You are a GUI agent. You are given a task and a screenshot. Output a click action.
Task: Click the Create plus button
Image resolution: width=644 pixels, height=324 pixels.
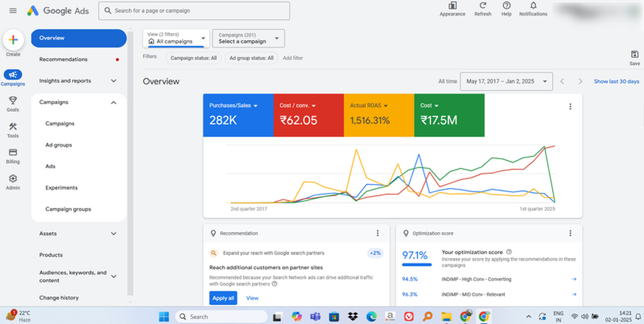pos(13,40)
